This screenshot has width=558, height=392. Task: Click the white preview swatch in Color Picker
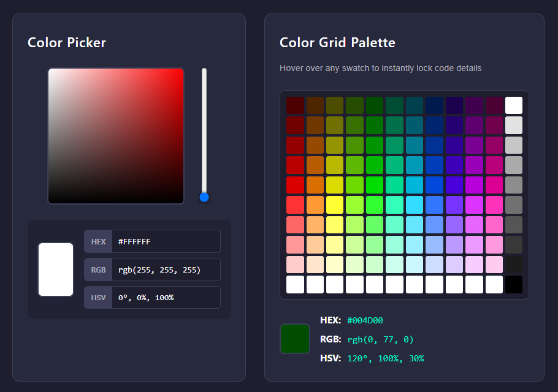point(56,269)
